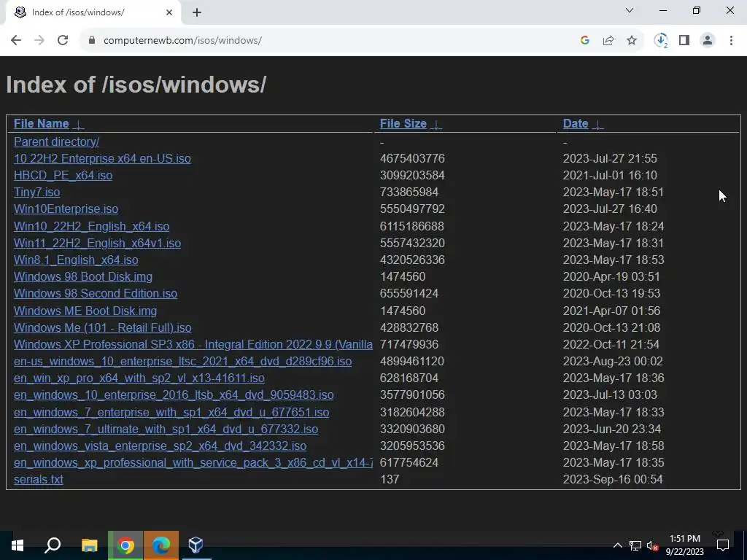Click the File Size descending arrow
The height and width of the screenshot is (560, 747).
click(436, 124)
